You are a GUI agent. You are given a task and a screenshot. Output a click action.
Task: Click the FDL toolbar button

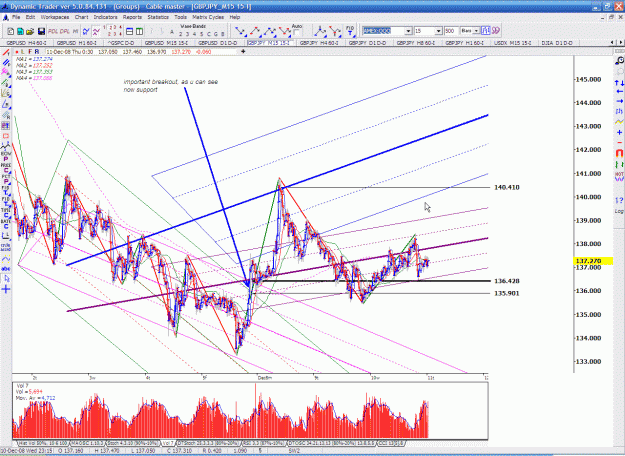53,31
